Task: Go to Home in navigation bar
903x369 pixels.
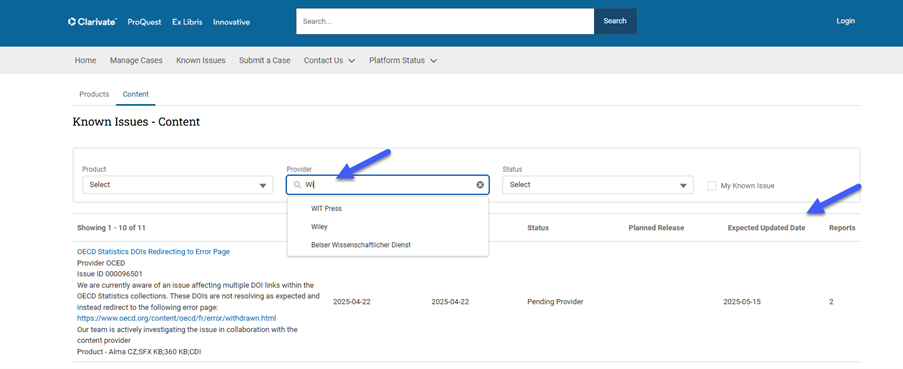Action: (85, 60)
